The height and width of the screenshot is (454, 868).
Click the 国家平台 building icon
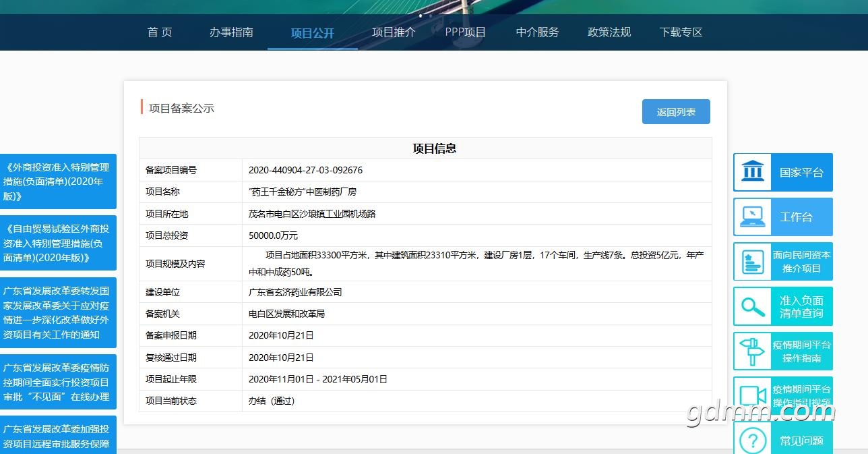[x=752, y=172]
